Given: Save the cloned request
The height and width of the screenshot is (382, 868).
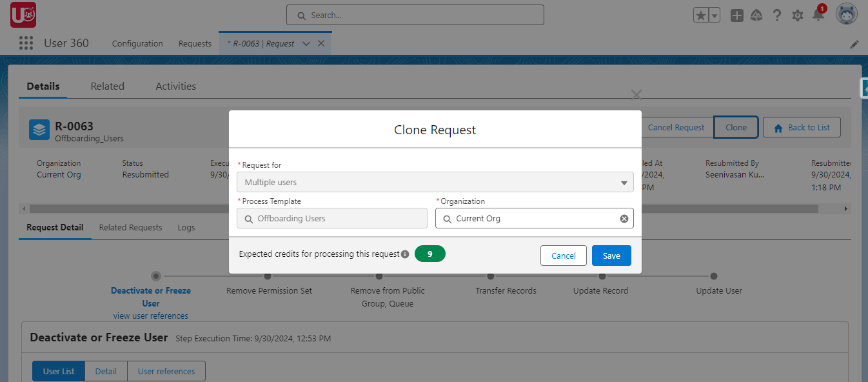Looking at the screenshot, I should (611, 256).
